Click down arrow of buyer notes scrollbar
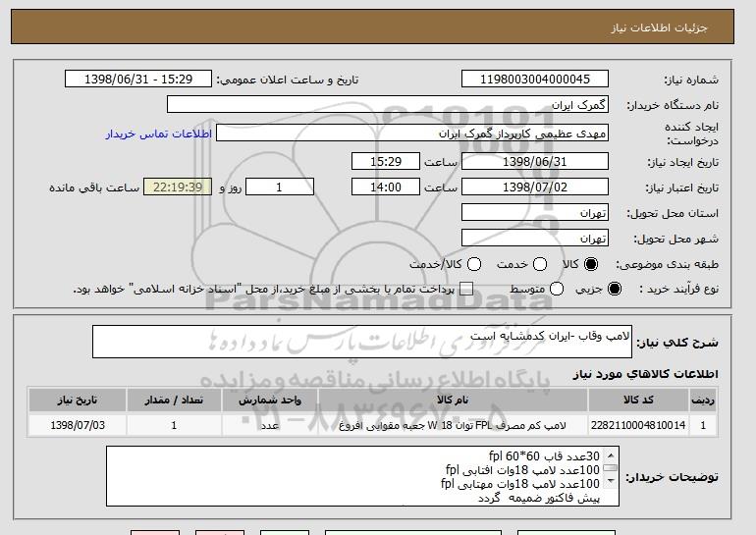Screen dimensions: 756x535 point(611,481)
